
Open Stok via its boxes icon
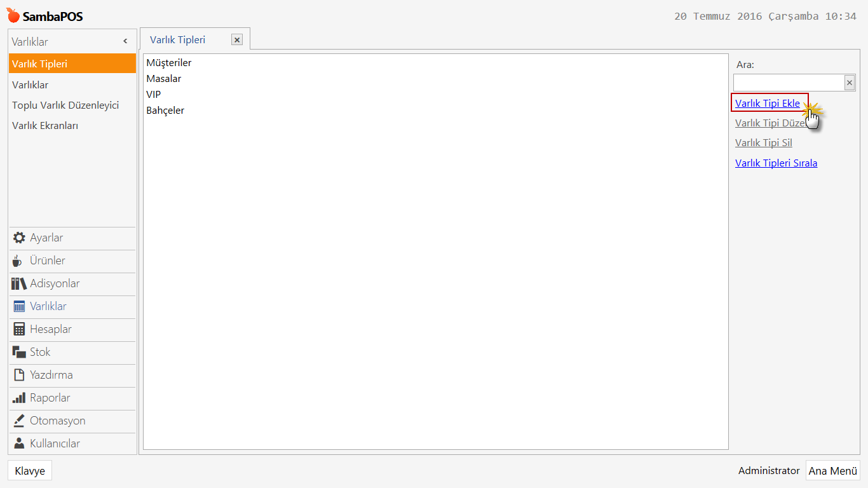click(19, 352)
